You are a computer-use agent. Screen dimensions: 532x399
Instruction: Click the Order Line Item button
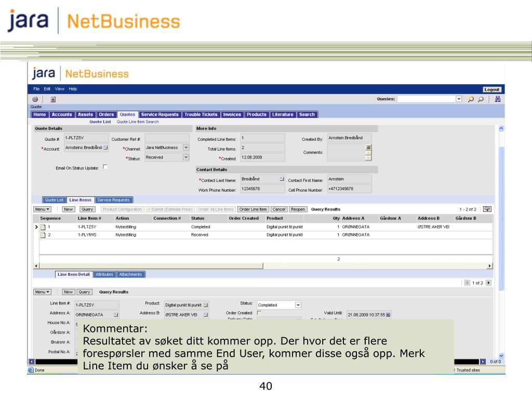[x=253, y=209]
